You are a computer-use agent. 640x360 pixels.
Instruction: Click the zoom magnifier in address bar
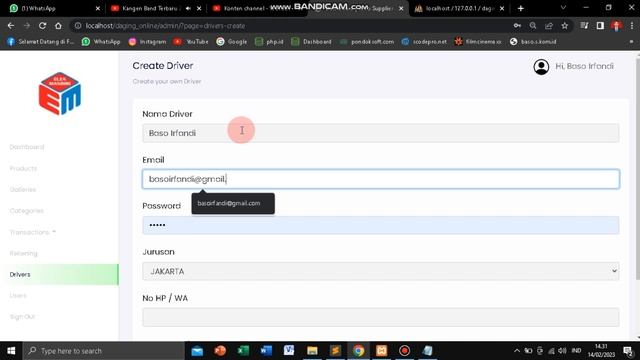[x=533, y=26]
